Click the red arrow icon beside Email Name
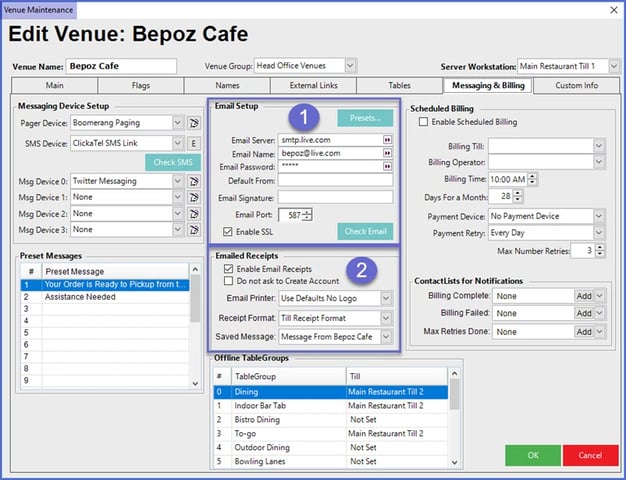The width and height of the screenshot is (626, 480). tap(387, 153)
